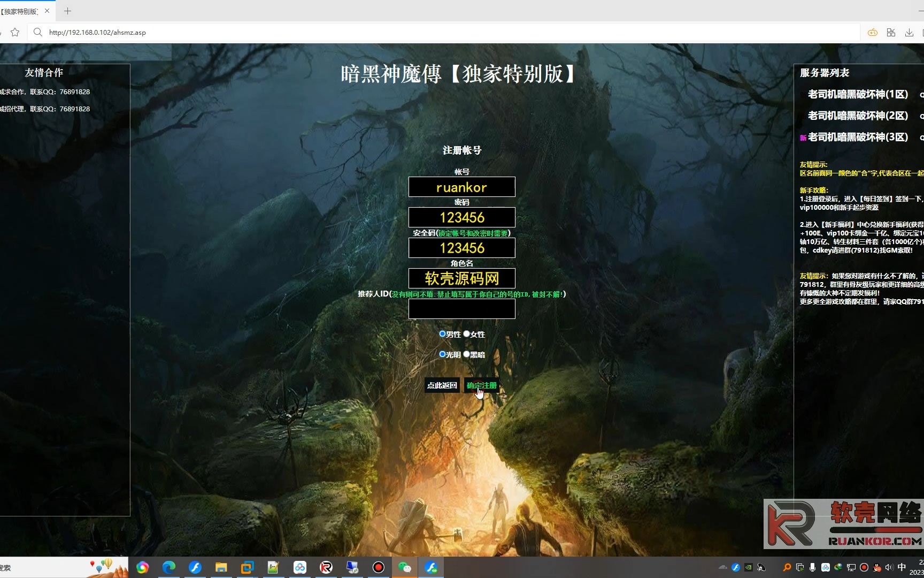Choose the 光明 light faction radio

click(442, 354)
